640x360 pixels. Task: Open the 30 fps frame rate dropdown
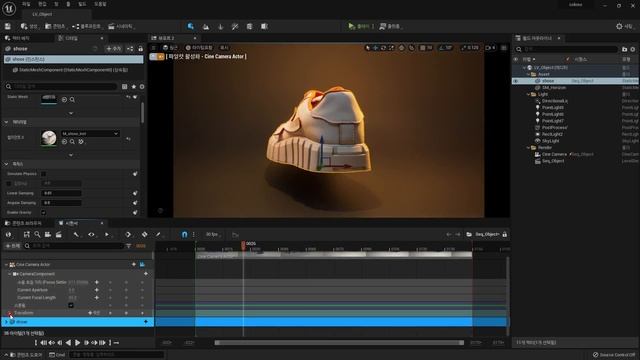(213, 234)
